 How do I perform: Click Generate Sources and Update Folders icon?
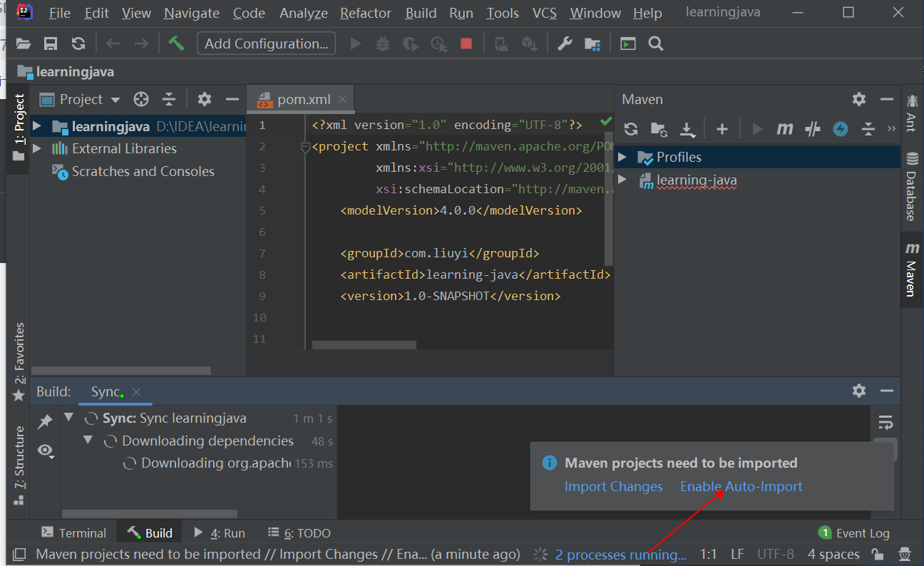(x=659, y=129)
